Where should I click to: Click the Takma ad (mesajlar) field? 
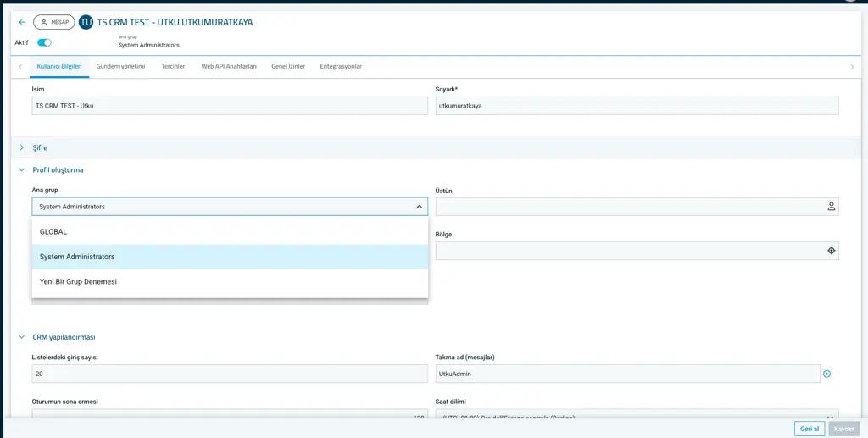pyautogui.click(x=628, y=374)
